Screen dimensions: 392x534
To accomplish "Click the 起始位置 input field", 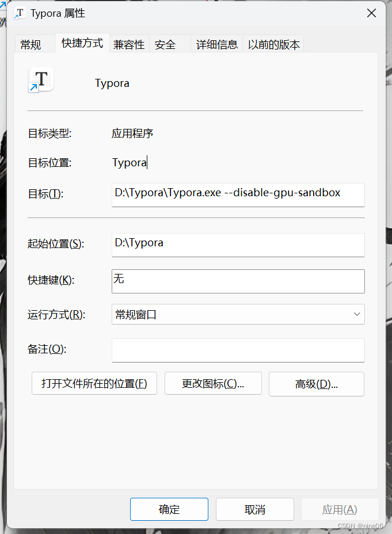I will pos(238,245).
